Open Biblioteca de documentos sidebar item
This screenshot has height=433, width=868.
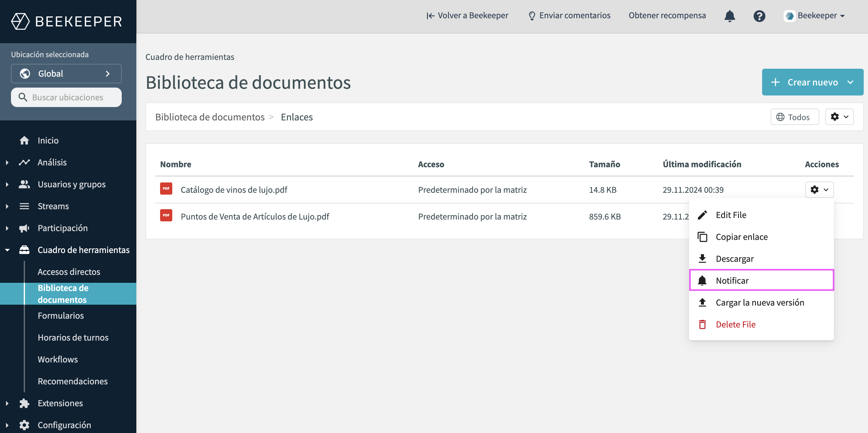pos(68,294)
